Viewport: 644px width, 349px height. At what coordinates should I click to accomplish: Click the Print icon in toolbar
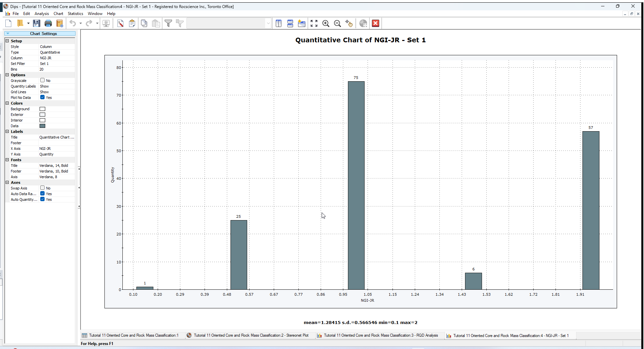click(x=48, y=23)
